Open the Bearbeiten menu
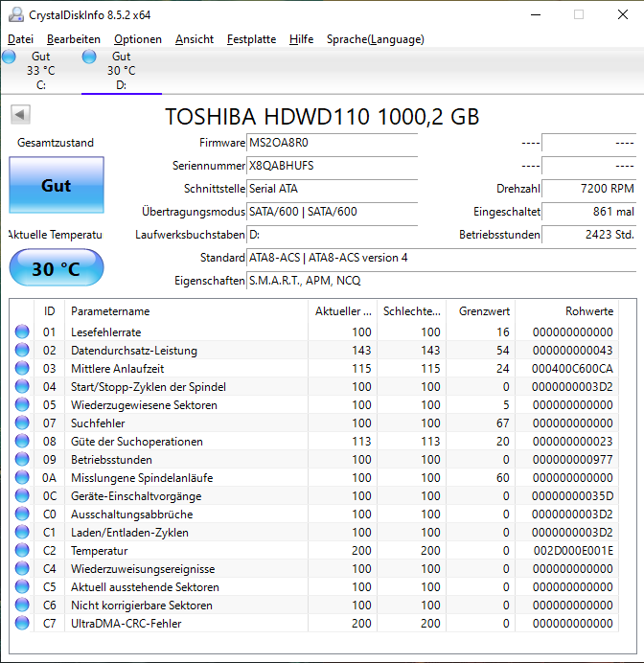 click(x=74, y=39)
